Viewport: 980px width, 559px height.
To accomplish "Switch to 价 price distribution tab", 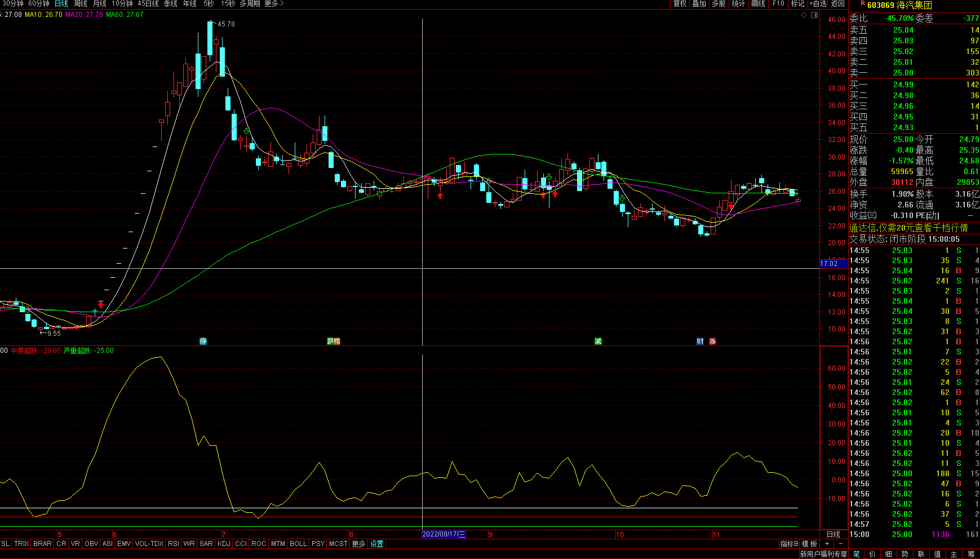I will pos(872,554).
